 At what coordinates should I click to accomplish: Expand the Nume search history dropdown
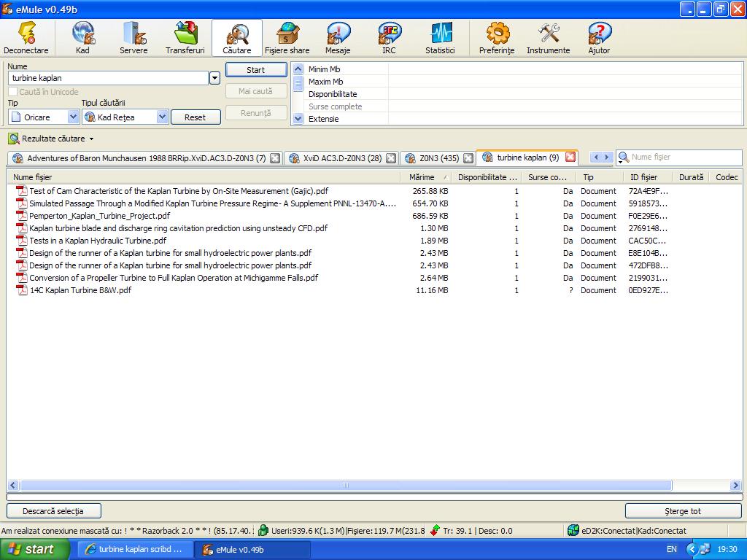pos(214,78)
